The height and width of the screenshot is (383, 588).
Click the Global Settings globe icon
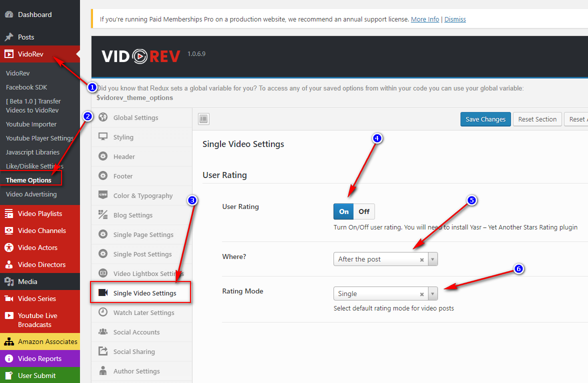(103, 118)
